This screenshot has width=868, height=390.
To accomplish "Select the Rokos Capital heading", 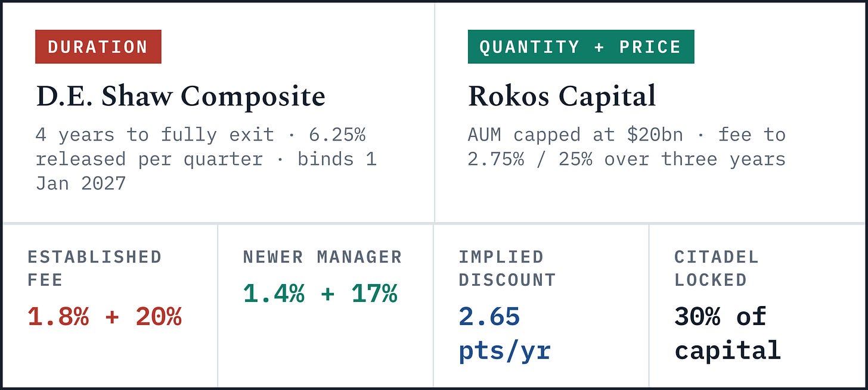I will tap(562, 96).
